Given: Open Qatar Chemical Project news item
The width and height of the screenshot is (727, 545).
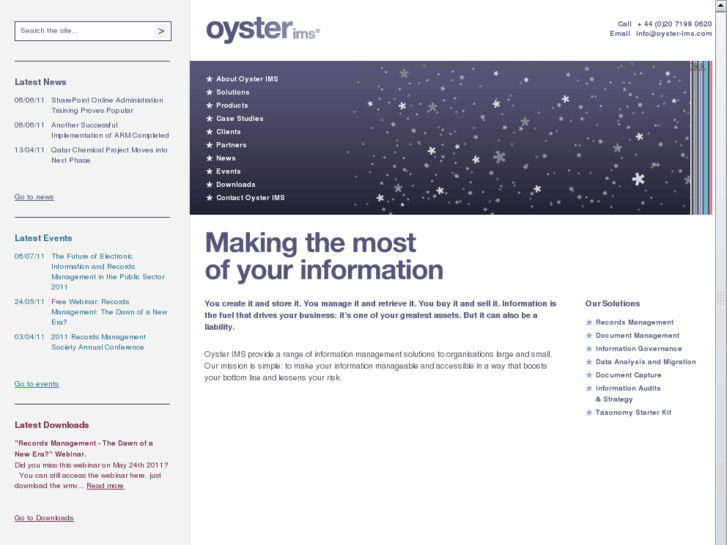Looking at the screenshot, I should pyautogui.click(x=109, y=155).
